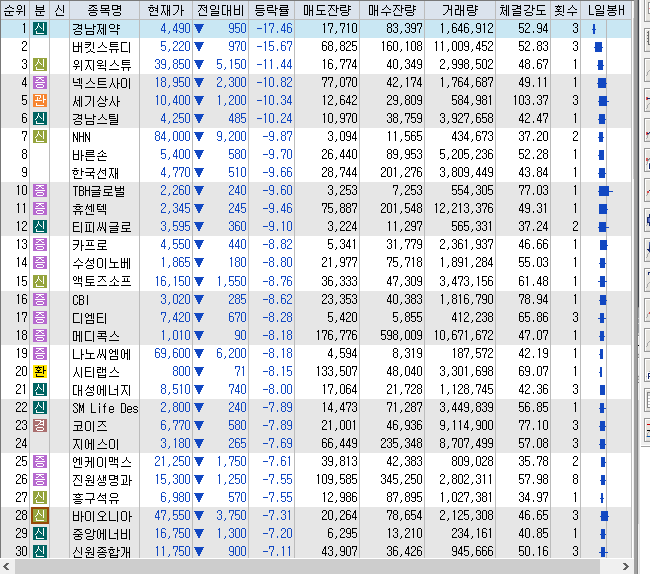Click the horizontal scrollbar thumb
This screenshot has height=574, width=650.
tap(308, 566)
